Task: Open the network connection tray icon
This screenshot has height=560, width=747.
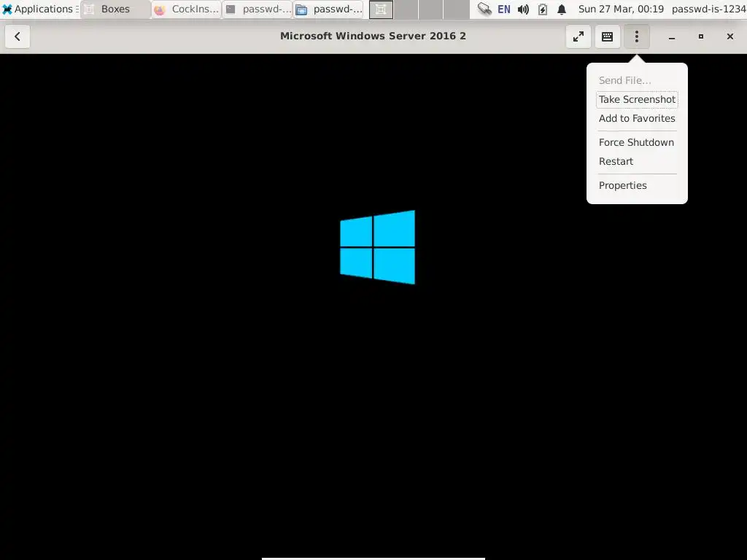Action: 484,9
